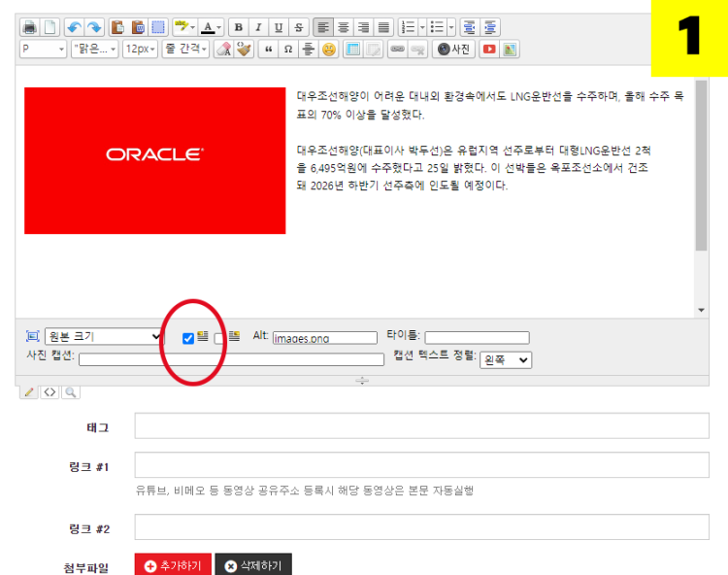Switch to the preview magnifier tab
The image size is (728, 575).
point(70,392)
